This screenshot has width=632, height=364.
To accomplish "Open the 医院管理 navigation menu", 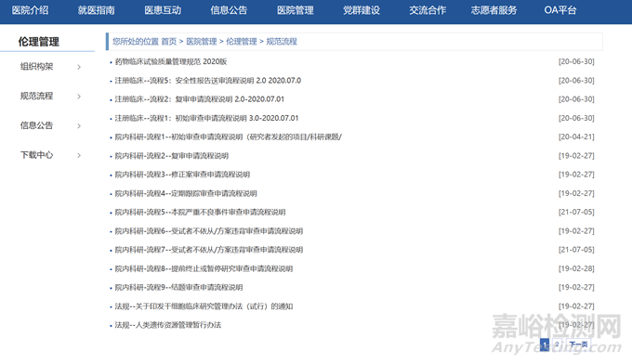I will pyautogui.click(x=295, y=10).
